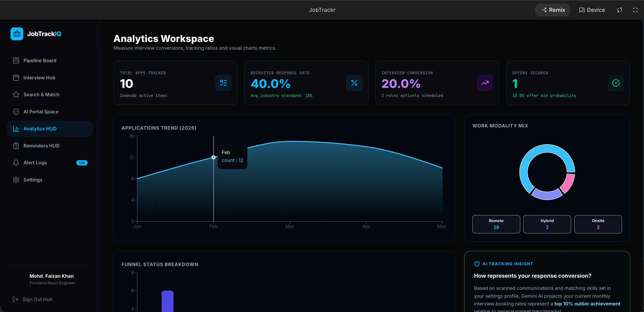Open AI Portal Space

[x=50, y=112]
